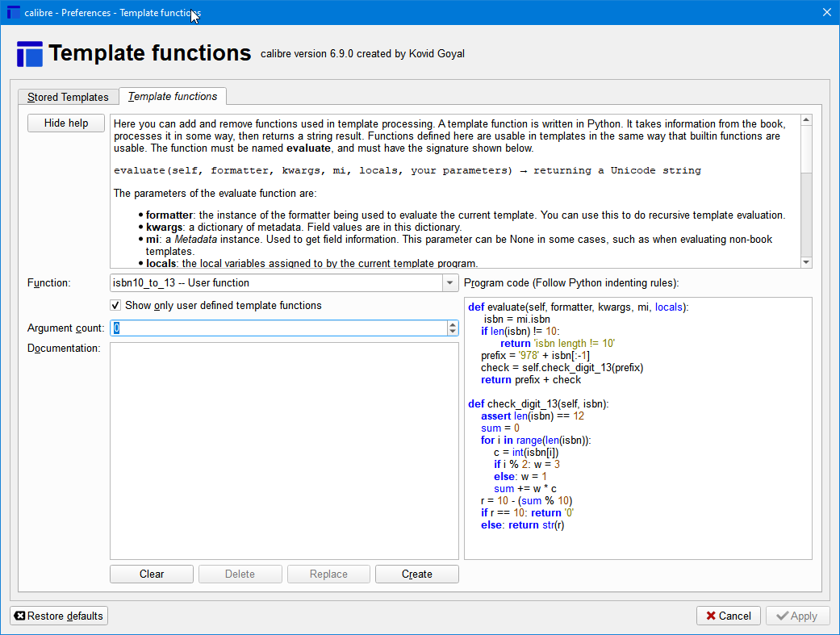Increase the Argument count value

click(453, 324)
